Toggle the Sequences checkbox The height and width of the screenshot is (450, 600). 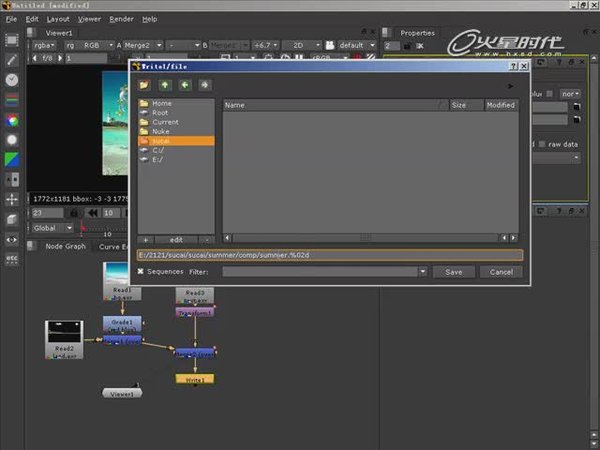pos(141,271)
